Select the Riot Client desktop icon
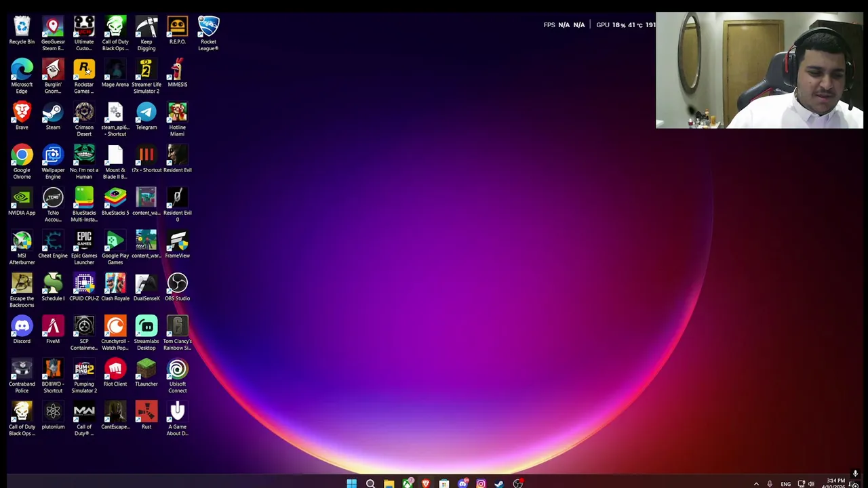This screenshot has height=488, width=868. pyautogui.click(x=115, y=373)
